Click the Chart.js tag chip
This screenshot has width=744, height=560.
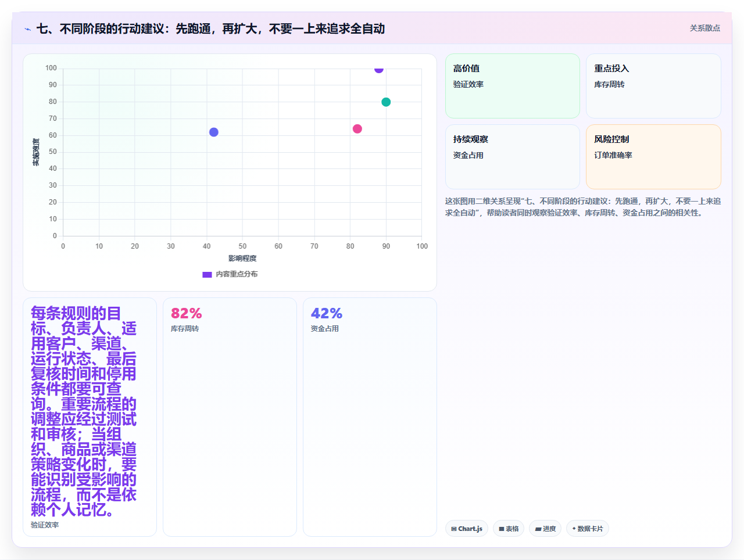point(467,529)
